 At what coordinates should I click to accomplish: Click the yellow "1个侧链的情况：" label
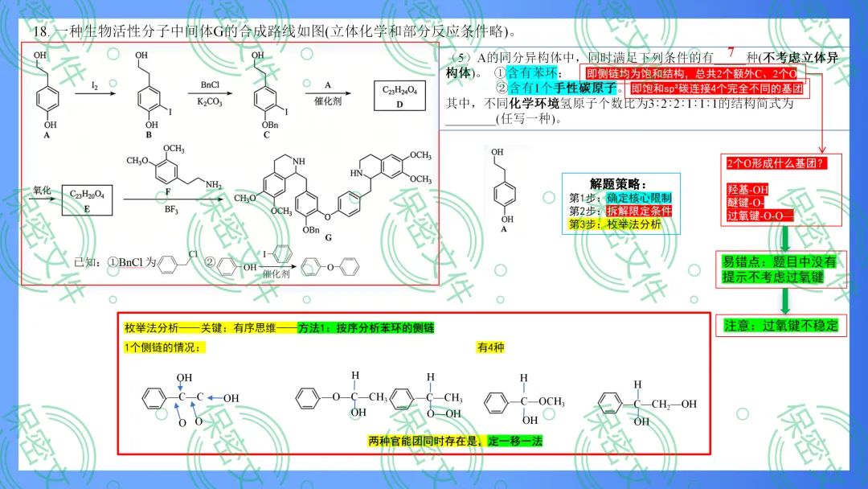[x=165, y=347]
